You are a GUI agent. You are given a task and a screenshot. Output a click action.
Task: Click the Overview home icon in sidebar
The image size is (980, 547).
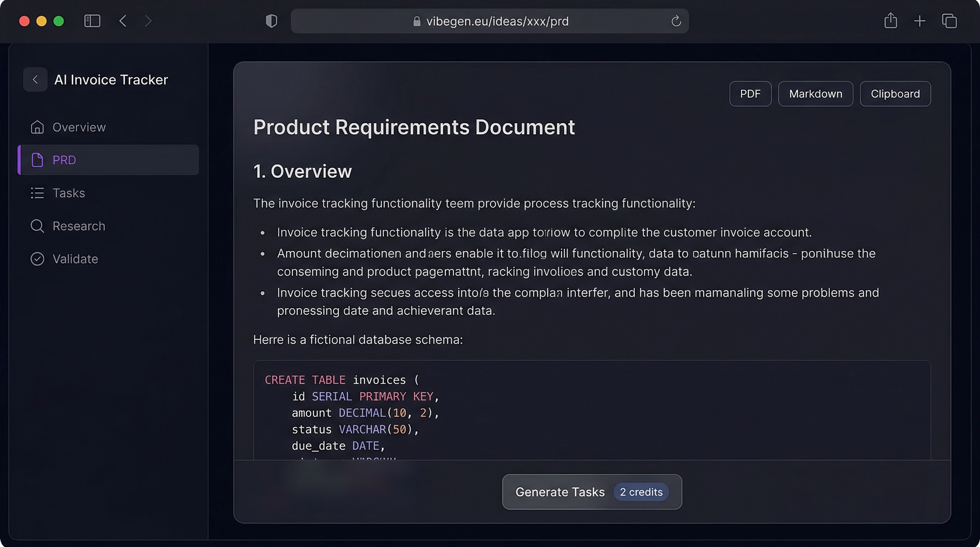click(x=37, y=127)
